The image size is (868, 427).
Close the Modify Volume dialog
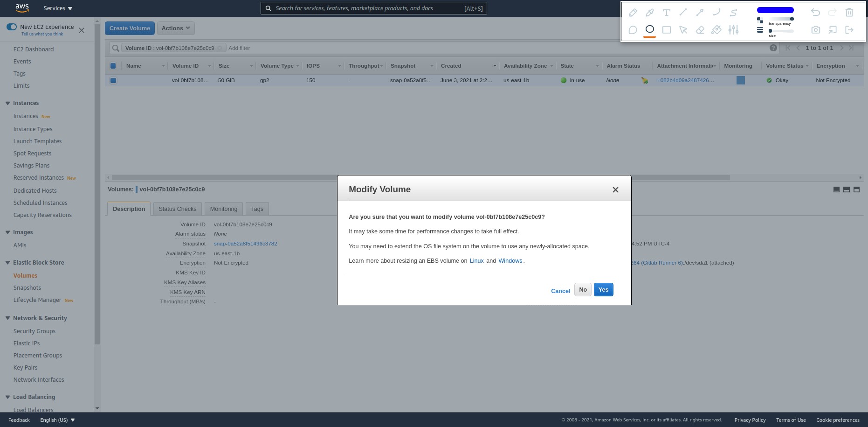[x=615, y=189]
